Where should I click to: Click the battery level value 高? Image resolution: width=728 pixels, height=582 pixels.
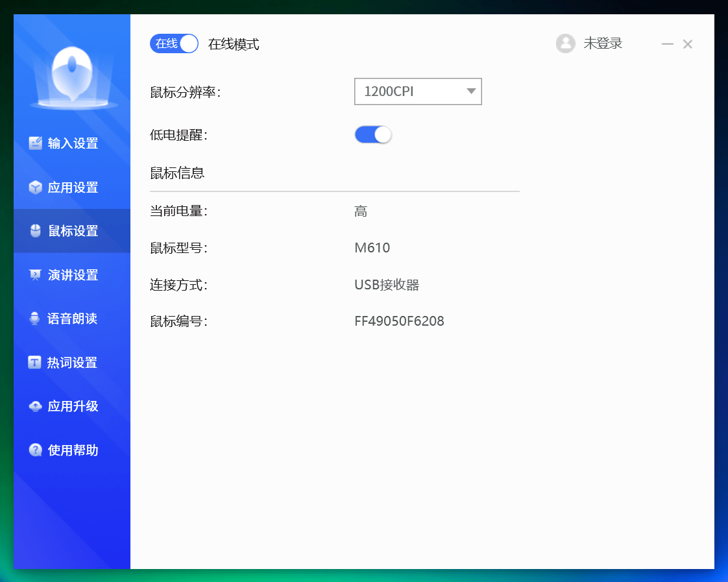tap(361, 211)
